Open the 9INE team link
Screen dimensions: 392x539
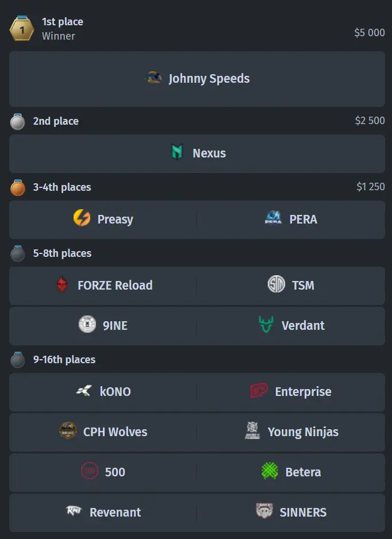[x=115, y=326]
